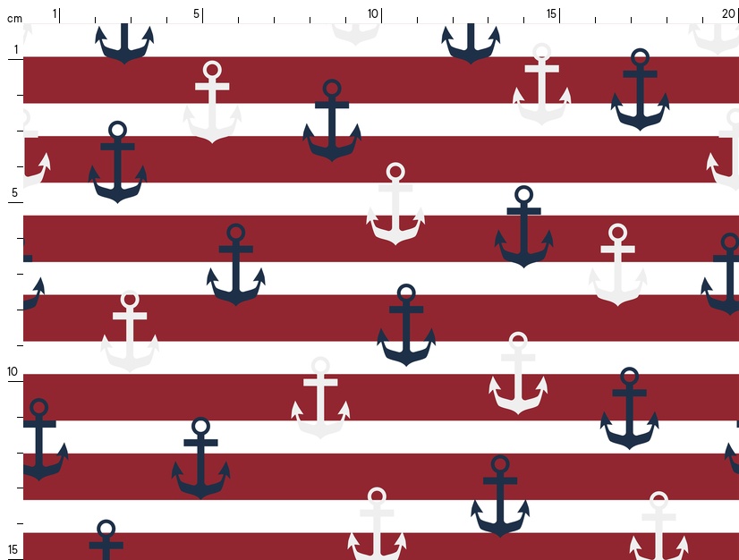Click the navy anchor beside left ruler 5 mark
Viewport: 739px width, 560px height.
(x=117, y=162)
